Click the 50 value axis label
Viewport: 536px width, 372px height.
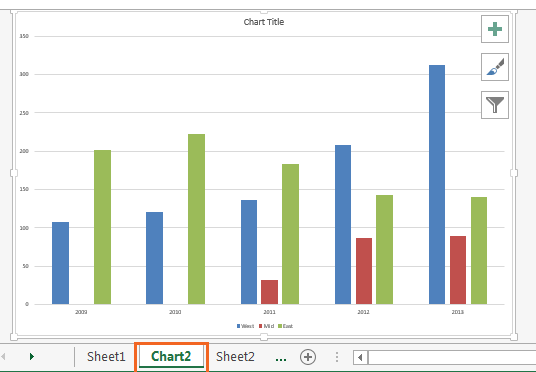point(26,266)
